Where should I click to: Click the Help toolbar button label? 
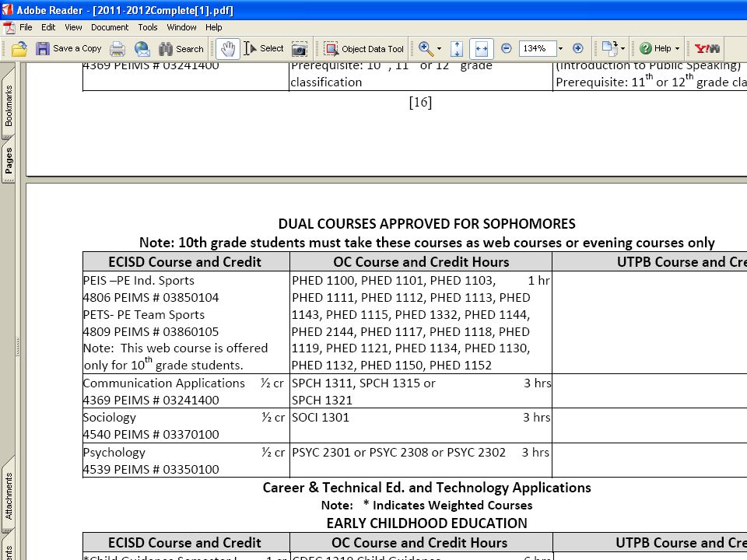[x=663, y=48]
